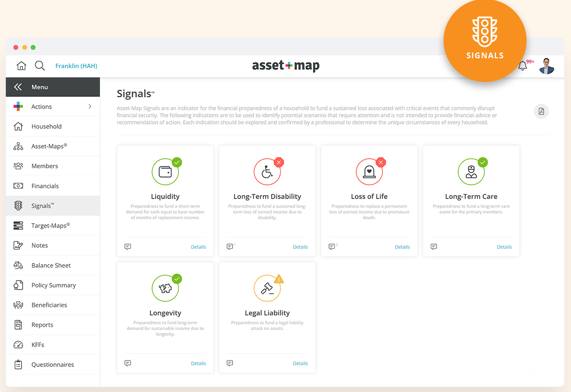Click the Longevity card title
The height and width of the screenshot is (392, 571).
click(x=165, y=313)
